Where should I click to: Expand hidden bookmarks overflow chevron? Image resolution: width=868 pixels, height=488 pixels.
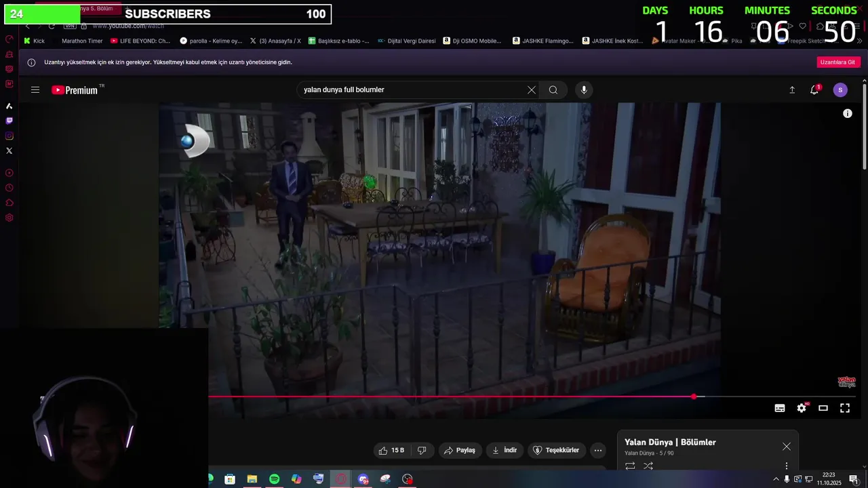coord(860,41)
